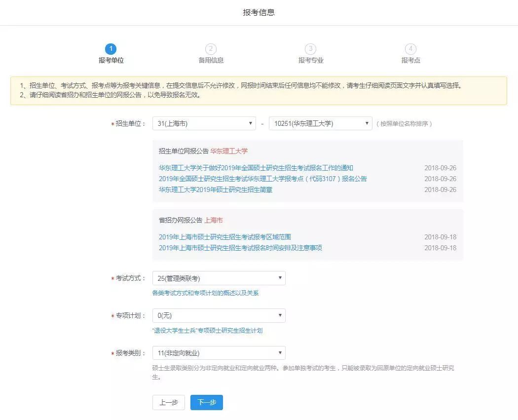This screenshot has width=518, height=420.
Task: Open 2019年上海市报考区域范围 announcement link
Action: (x=224, y=237)
